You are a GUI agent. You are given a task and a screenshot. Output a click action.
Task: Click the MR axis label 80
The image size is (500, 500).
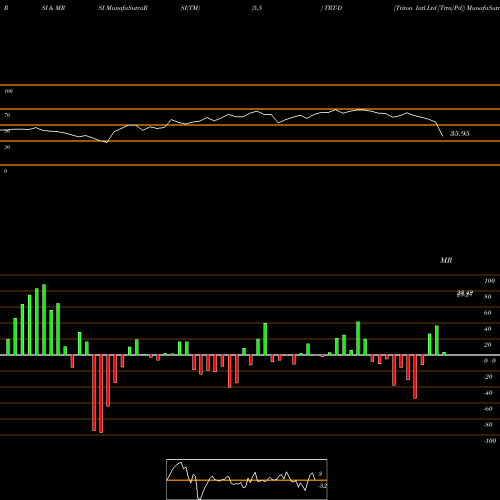click(x=488, y=297)
